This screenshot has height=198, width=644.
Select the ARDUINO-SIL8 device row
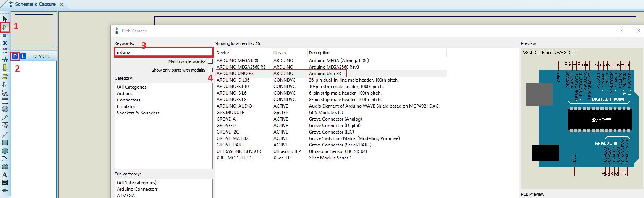pyautogui.click(x=331, y=100)
